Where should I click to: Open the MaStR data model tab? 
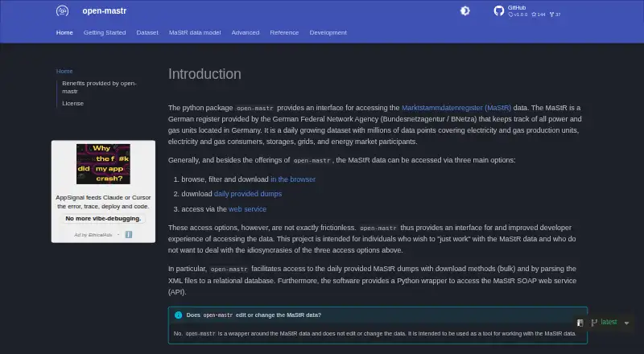click(x=195, y=32)
